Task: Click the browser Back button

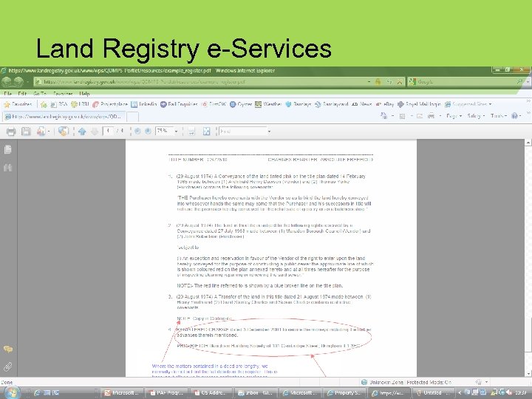Action: click(7, 82)
